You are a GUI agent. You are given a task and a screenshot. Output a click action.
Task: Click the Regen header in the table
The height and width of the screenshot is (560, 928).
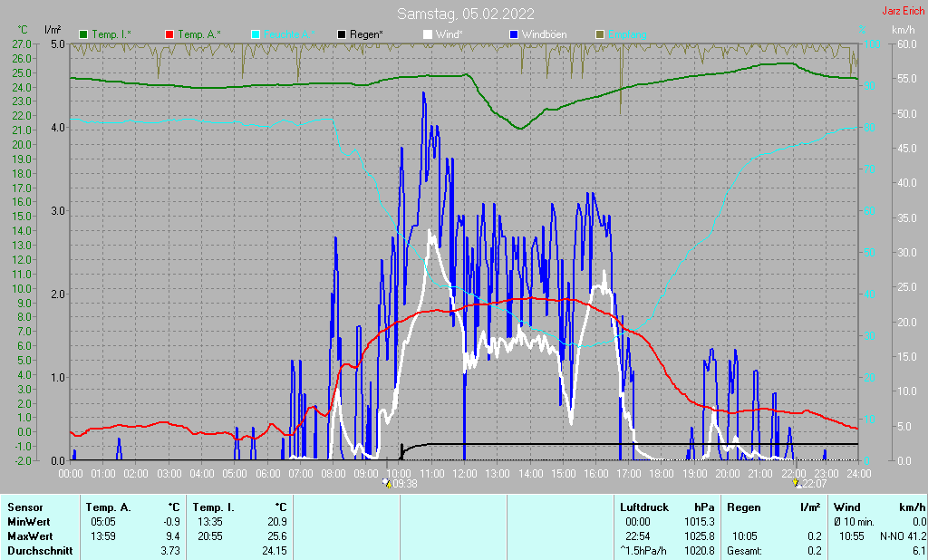point(743,507)
